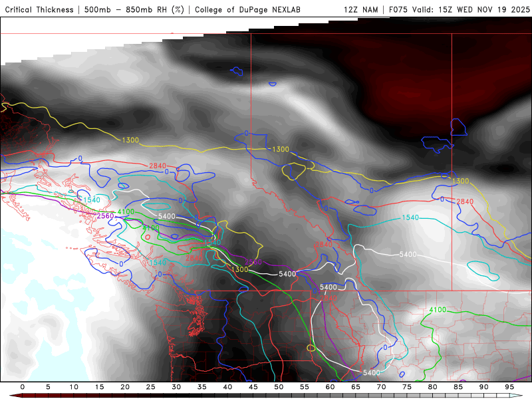Select the "Valid: 15Z WED NOV 19 2025" timestamp
This screenshot has height=399, width=532.
coord(471,10)
